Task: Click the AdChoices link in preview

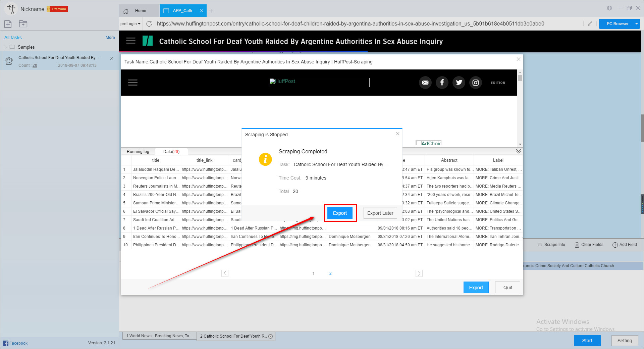Action: [x=429, y=143]
